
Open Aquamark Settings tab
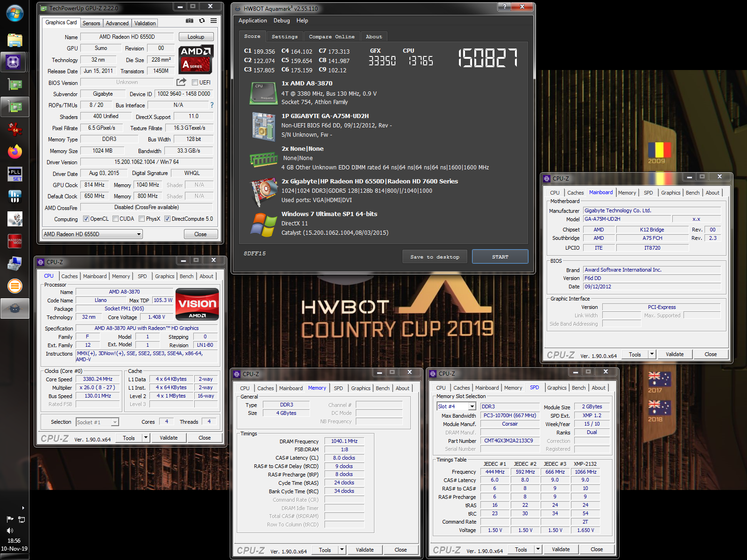point(284,36)
